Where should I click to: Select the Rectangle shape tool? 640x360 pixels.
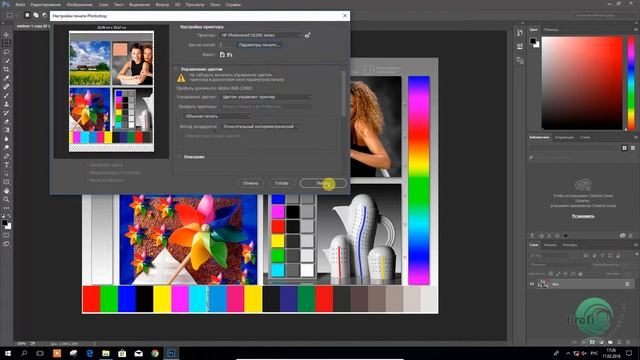coord(6,182)
